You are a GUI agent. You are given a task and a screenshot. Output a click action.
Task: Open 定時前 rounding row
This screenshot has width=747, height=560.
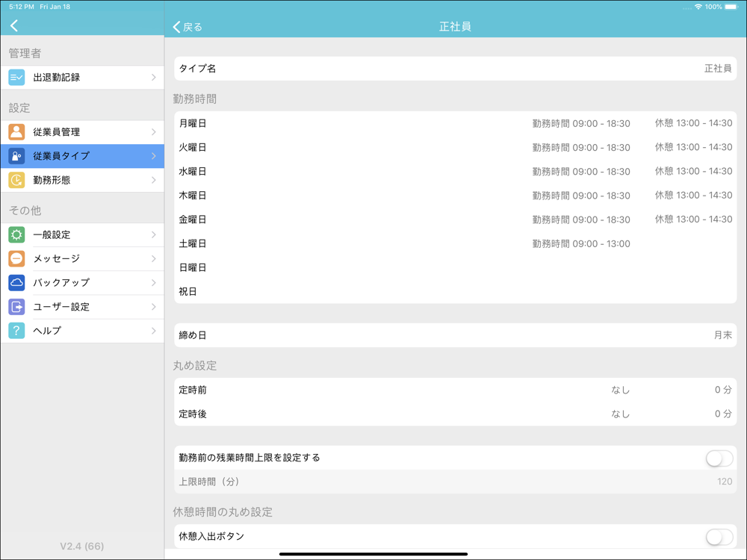(456, 390)
